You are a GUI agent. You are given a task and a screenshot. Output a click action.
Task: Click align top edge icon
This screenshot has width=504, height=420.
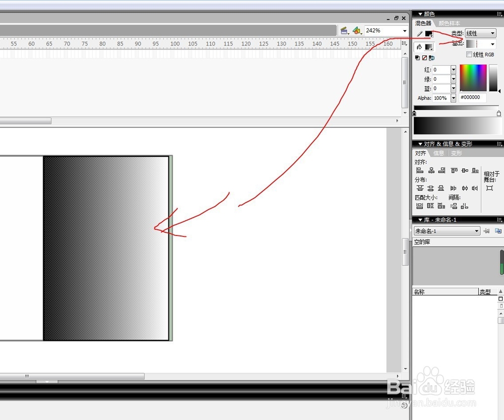click(x=454, y=170)
